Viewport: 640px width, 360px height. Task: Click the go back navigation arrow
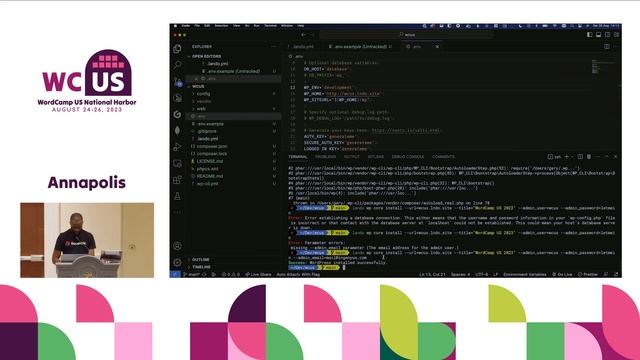pyautogui.click(x=303, y=35)
